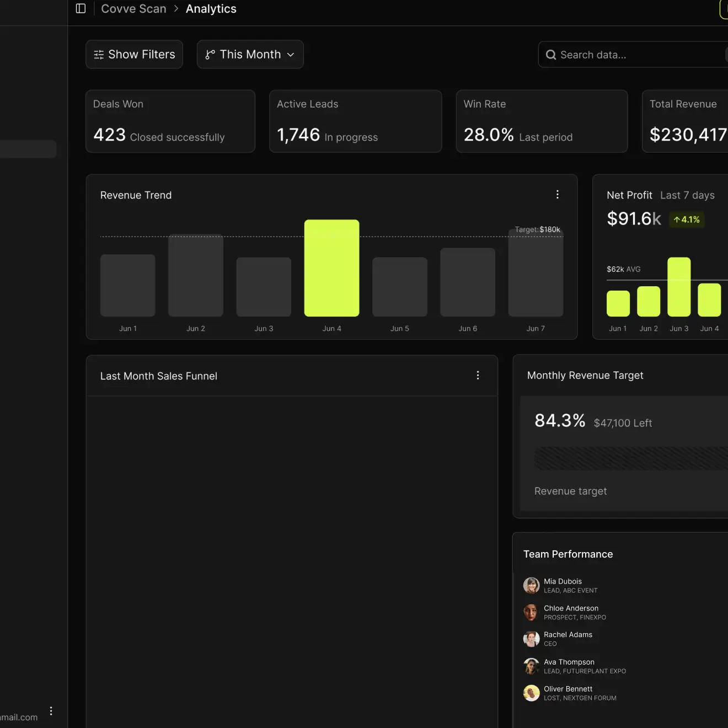Image resolution: width=728 pixels, height=728 pixels.
Task: Click the Total Revenue value
Action: [688, 135]
